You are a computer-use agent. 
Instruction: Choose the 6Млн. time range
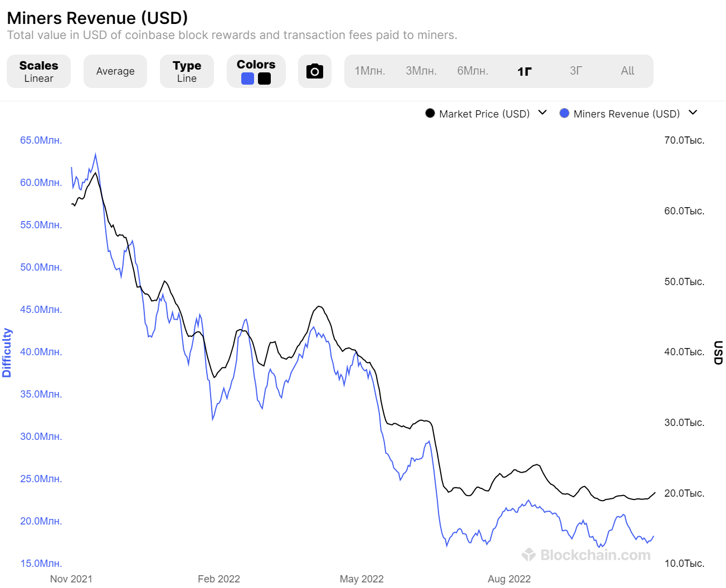click(472, 71)
